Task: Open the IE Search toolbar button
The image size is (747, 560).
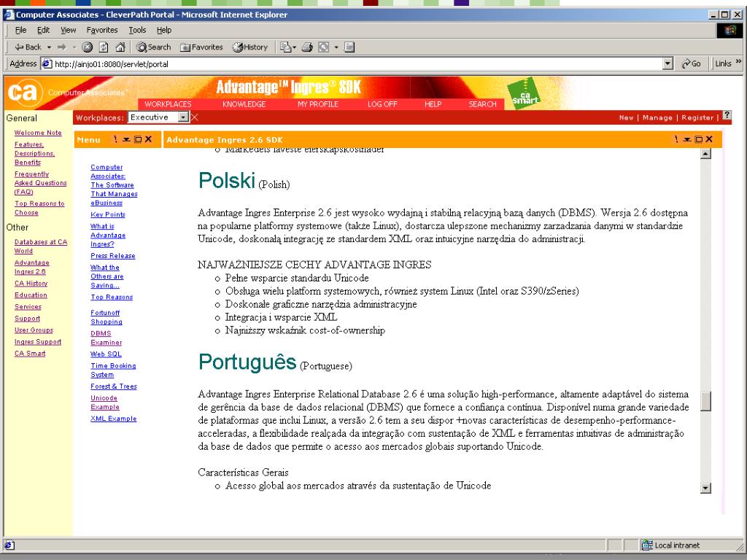Action: 153,47
